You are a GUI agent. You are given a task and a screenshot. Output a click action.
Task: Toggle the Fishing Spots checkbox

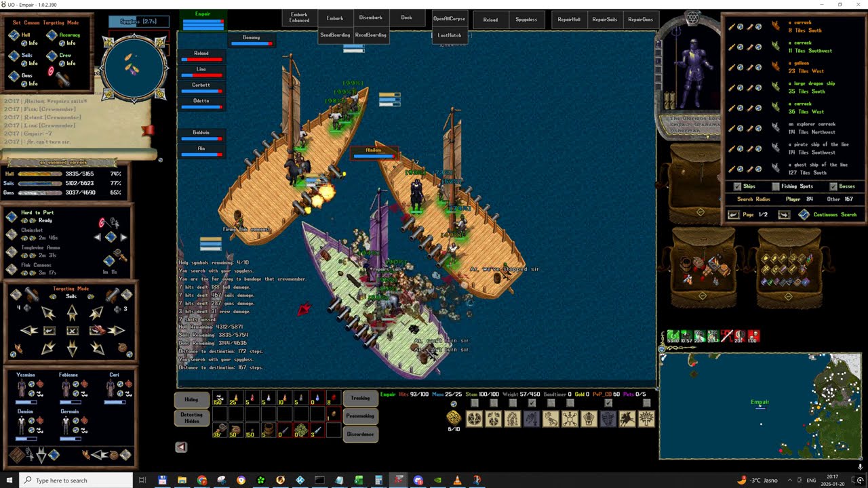776,186
